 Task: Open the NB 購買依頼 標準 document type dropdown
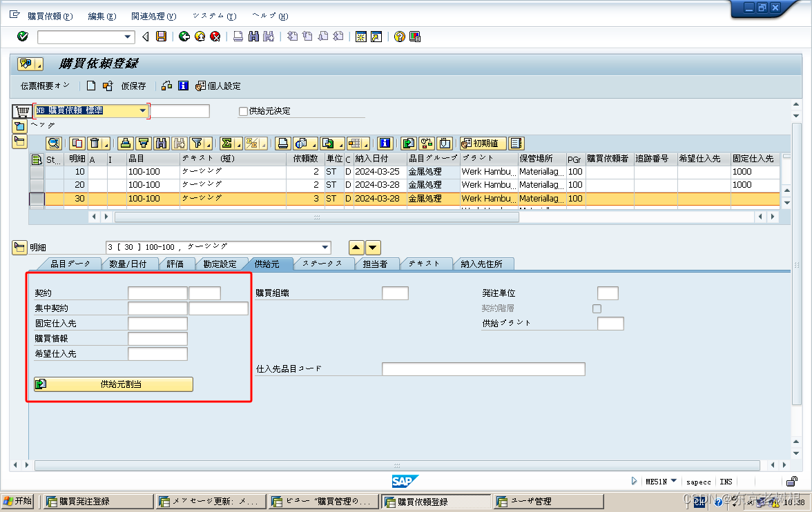[144, 110]
